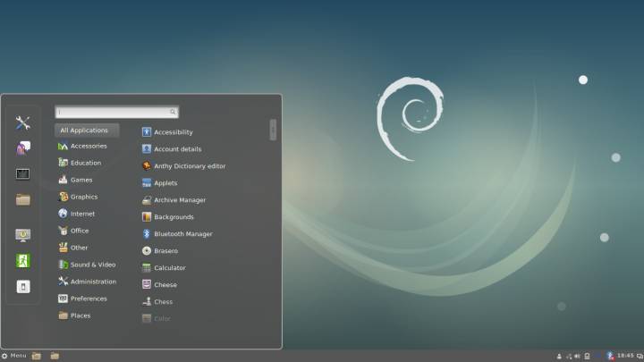Click the green Logout icon
Image resolution: width=644 pixels, height=362 pixels.
click(x=23, y=261)
